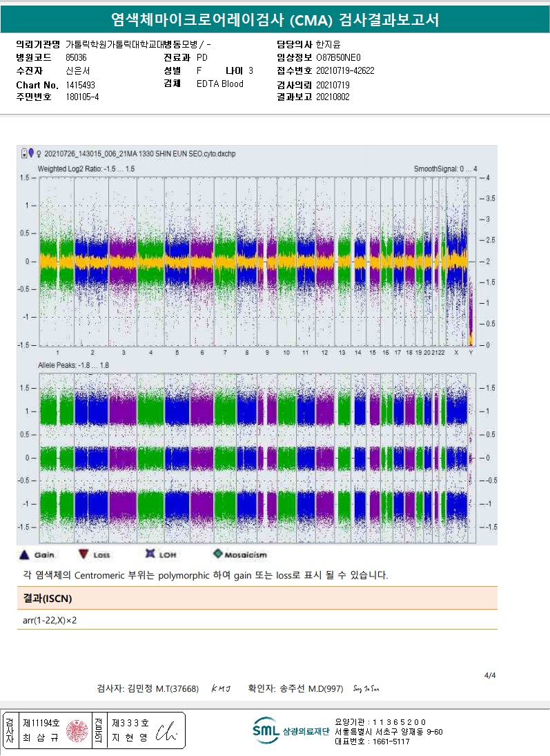
Task: Click the Chart No. value 1415493
Action: coord(80,84)
